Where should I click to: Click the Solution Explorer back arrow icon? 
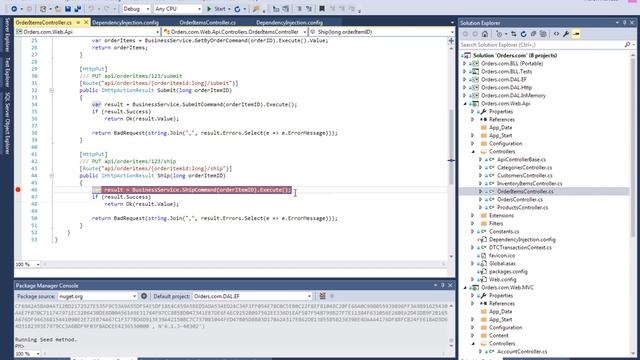[x=465, y=34]
